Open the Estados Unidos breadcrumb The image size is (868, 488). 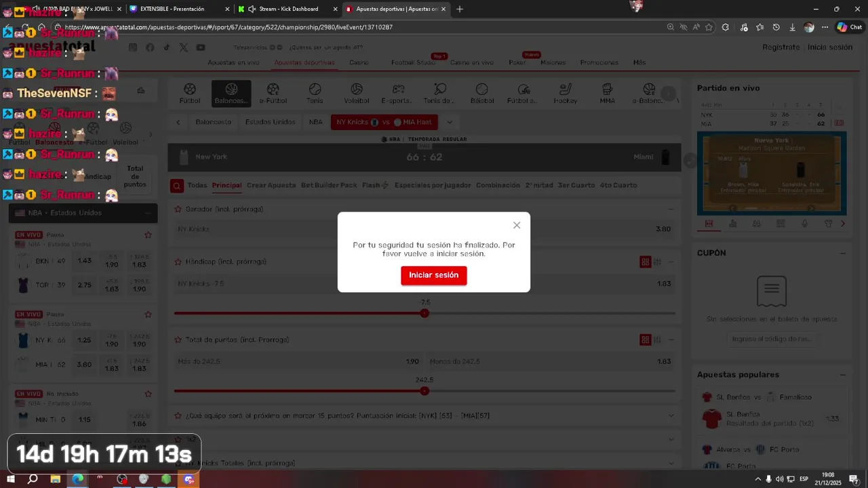pyautogui.click(x=270, y=122)
